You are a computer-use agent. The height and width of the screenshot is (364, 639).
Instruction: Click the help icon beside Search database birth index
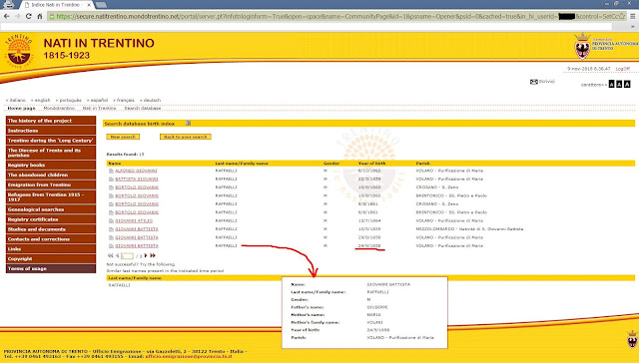click(189, 123)
